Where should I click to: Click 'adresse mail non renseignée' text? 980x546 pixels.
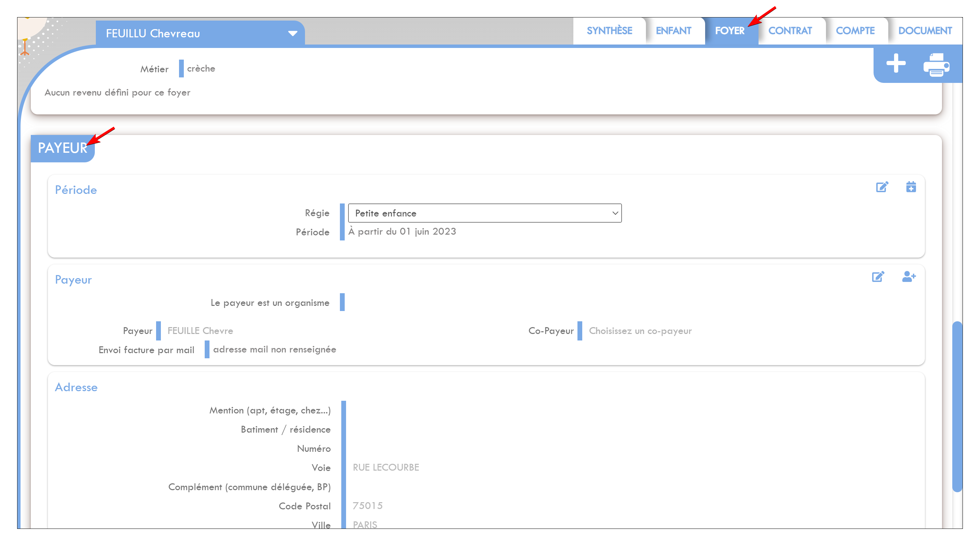(x=274, y=349)
